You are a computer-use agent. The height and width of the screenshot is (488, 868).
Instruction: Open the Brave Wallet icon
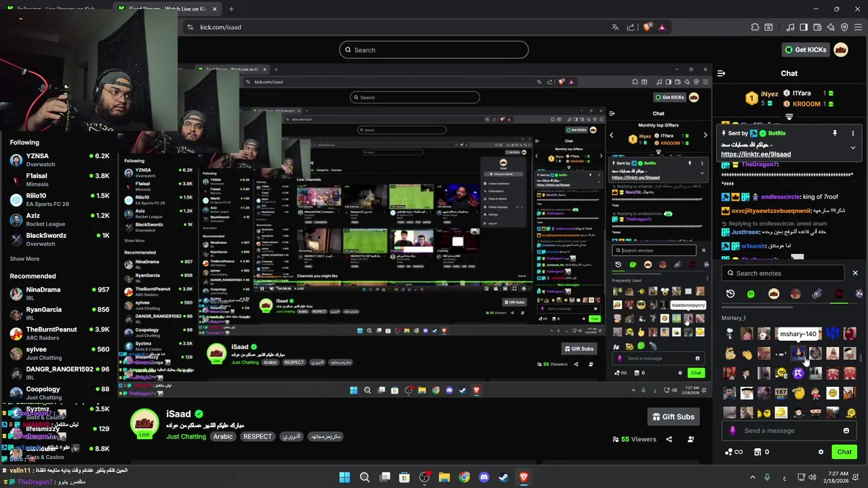pos(817,27)
